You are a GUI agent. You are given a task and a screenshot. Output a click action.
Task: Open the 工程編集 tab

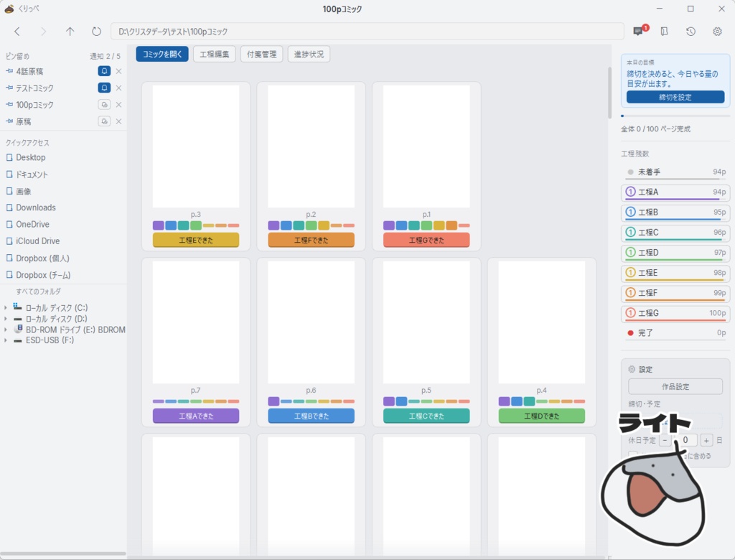click(214, 54)
